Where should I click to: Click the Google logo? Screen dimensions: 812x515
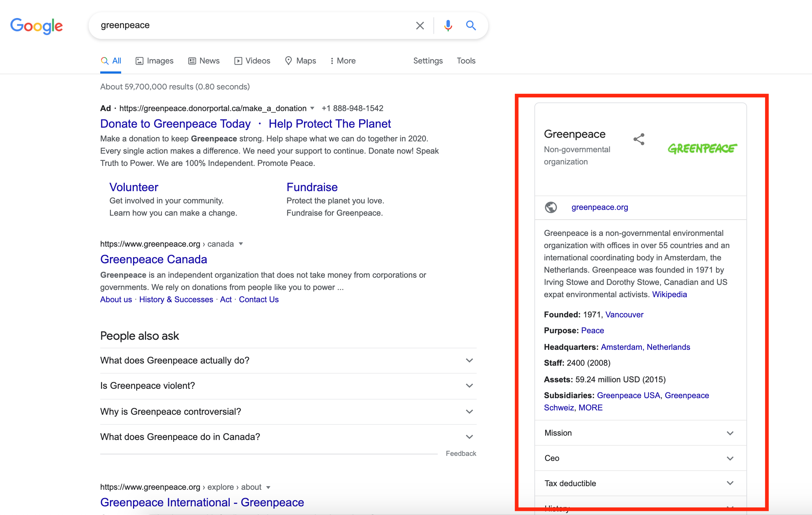tap(36, 25)
